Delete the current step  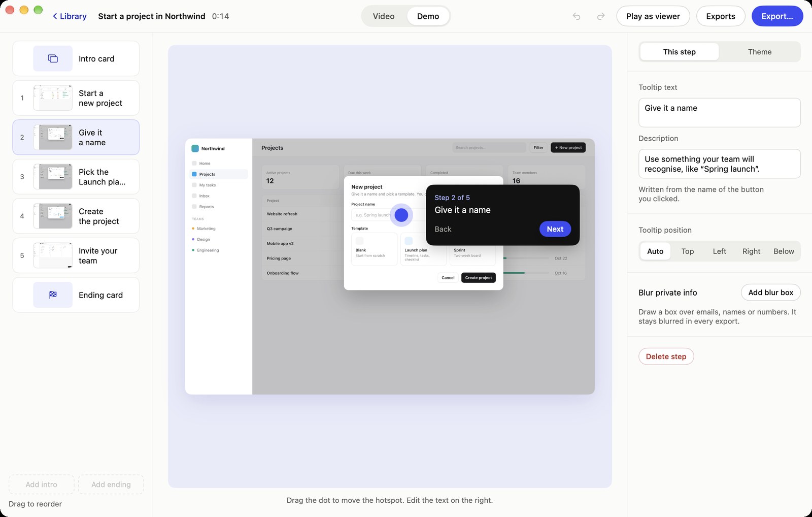[666, 357]
